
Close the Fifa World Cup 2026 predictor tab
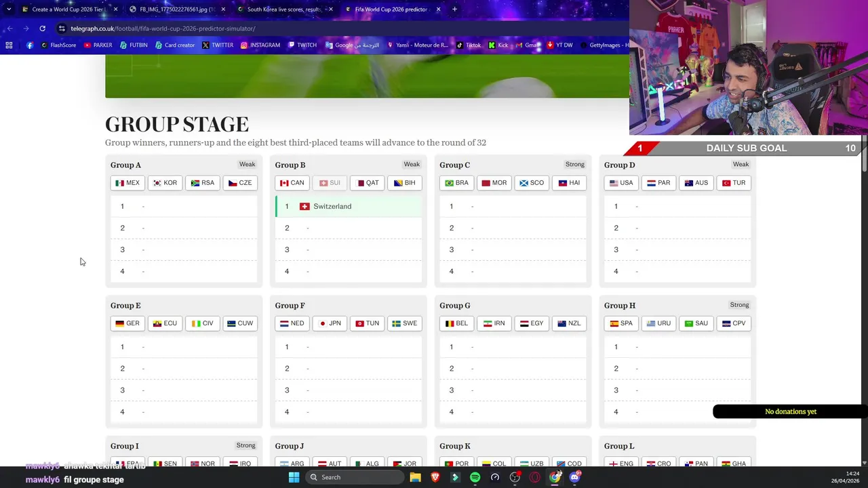(x=438, y=9)
